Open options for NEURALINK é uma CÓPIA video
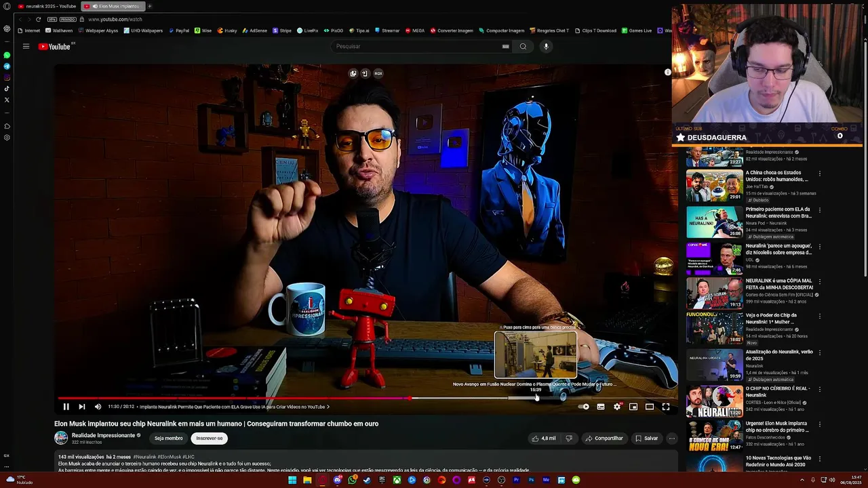868x488 pixels. (x=819, y=281)
